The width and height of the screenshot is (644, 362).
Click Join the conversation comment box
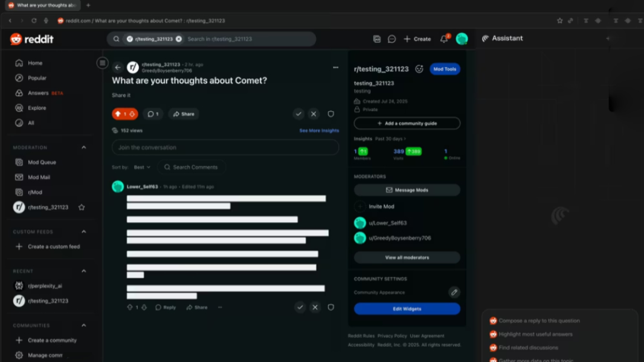click(225, 147)
